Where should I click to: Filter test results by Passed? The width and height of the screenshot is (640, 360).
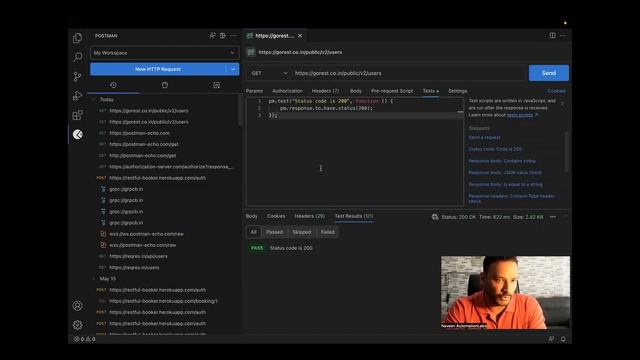click(274, 232)
